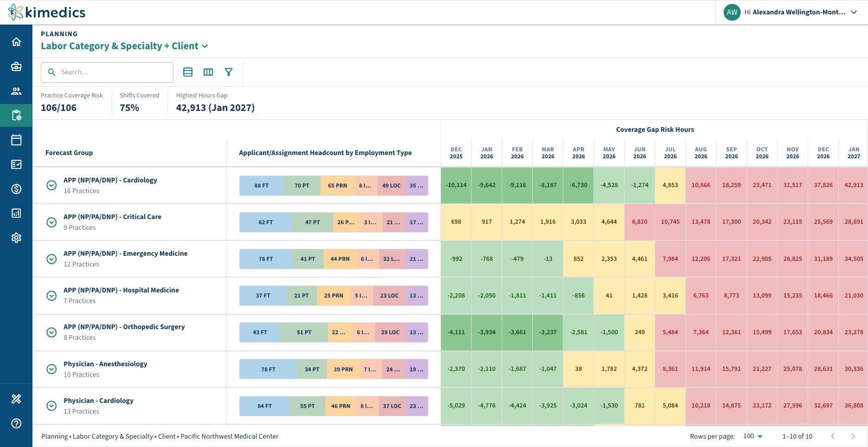This screenshot has width=868, height=447.
Task: Open the Home icon in sidebar
Action: click(16, 42)
